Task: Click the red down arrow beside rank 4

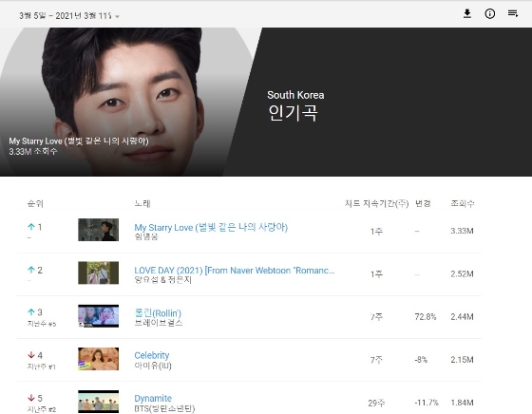Action: pyautogui.click(x=31, y=355)
